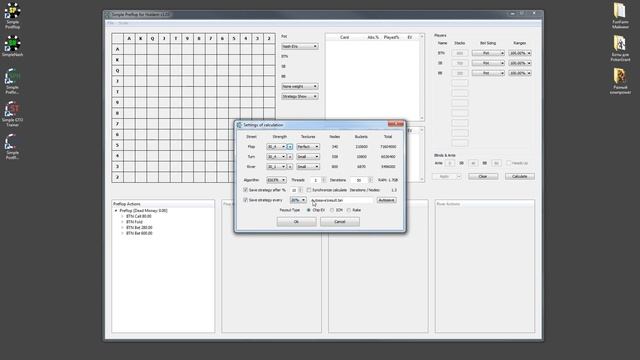
Task: Open the River Textures dropdown
Action: [308, 167]
